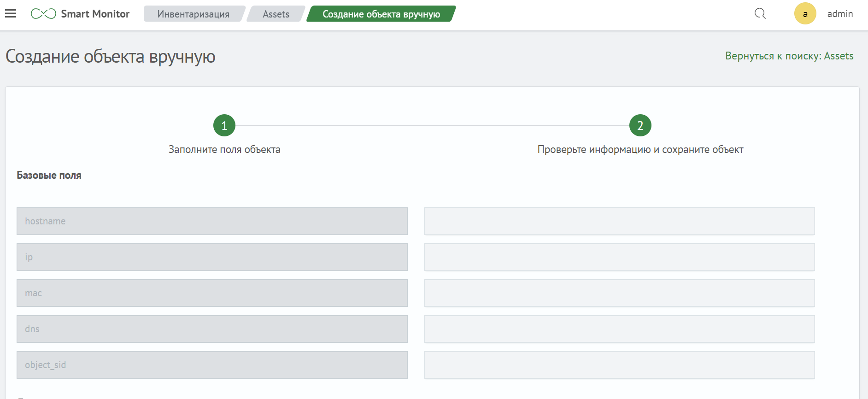Screen dimensions: 868x399
Task: Focus the value input for ip
Action: [x=620, y=257]
